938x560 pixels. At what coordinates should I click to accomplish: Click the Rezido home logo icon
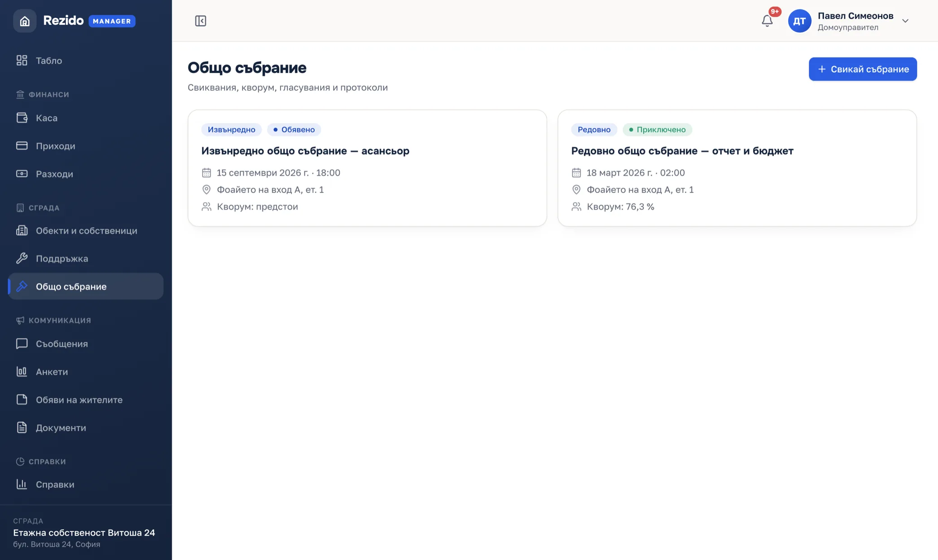point(25,21)
